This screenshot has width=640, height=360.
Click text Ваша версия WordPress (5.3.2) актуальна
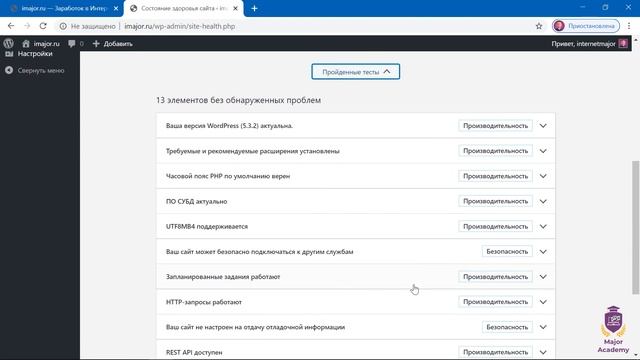click(x=229, y=126)
